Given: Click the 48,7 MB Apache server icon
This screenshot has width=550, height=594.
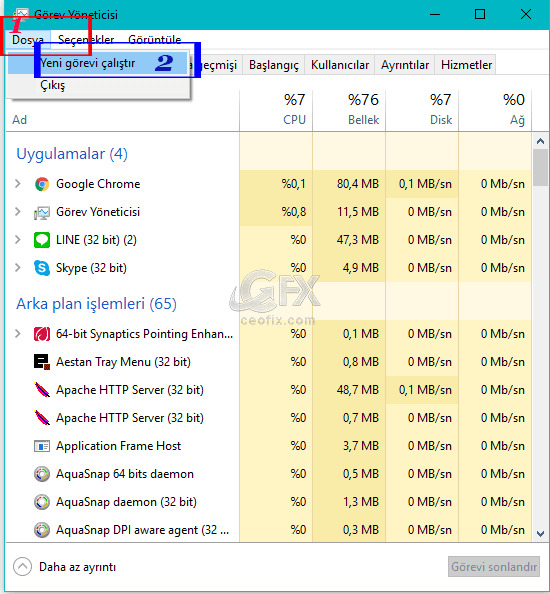Looking at the screenshot, I should (42, 390).
